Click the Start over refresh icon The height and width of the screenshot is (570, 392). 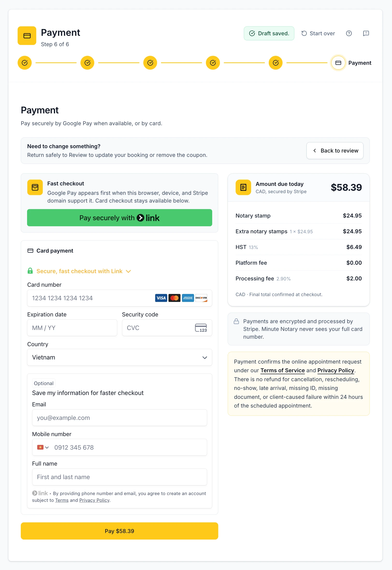(x=304, y=33)
